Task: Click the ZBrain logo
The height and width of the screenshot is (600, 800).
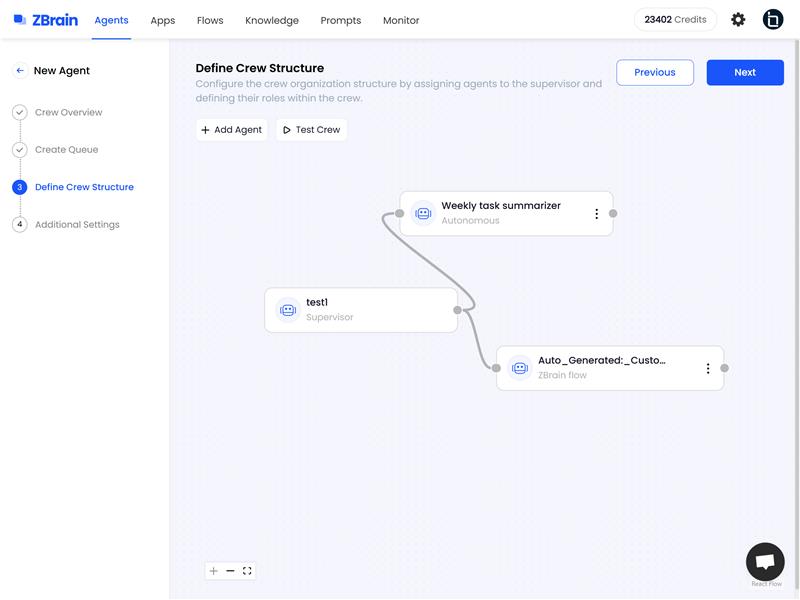Action: pyautogui.click(x=45, y=20)
